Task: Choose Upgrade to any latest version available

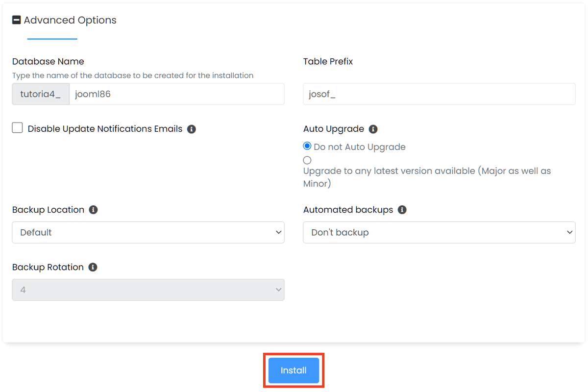Action: coord(307,160)
